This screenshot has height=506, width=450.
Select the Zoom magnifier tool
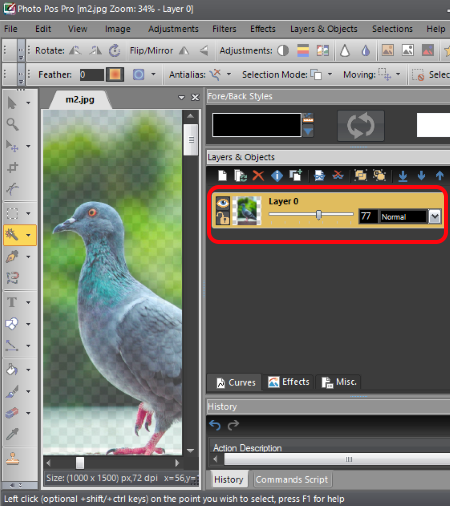pyautogui.click(x=12, y=125)
